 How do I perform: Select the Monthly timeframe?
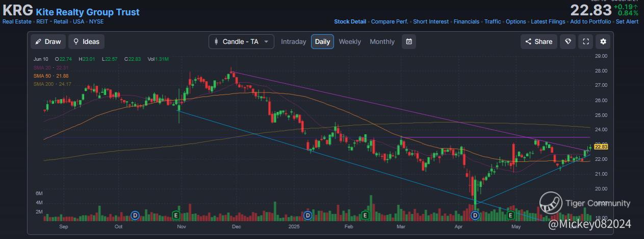(382, 41)
